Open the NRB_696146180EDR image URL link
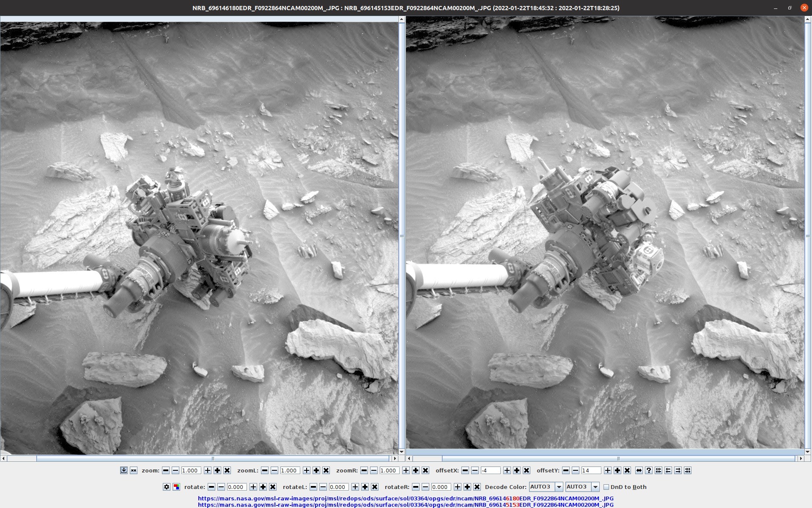812x508 pixels. tap(406, 498)
